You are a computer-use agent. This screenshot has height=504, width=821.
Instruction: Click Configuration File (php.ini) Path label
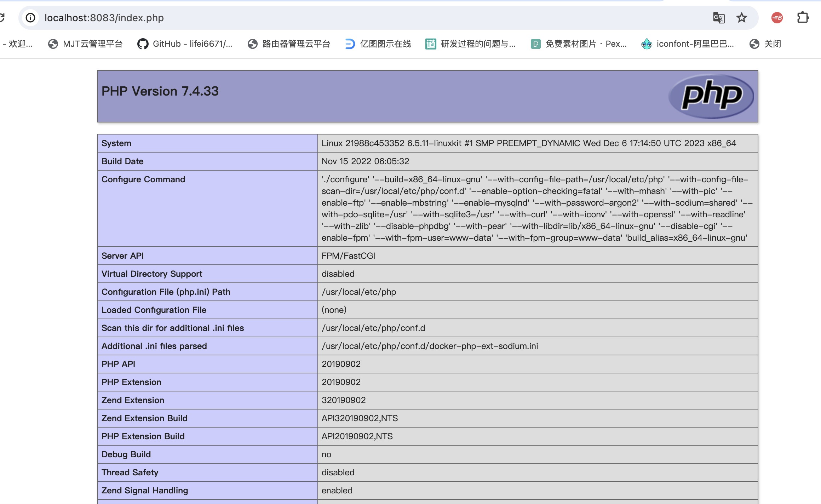(166, 292)
